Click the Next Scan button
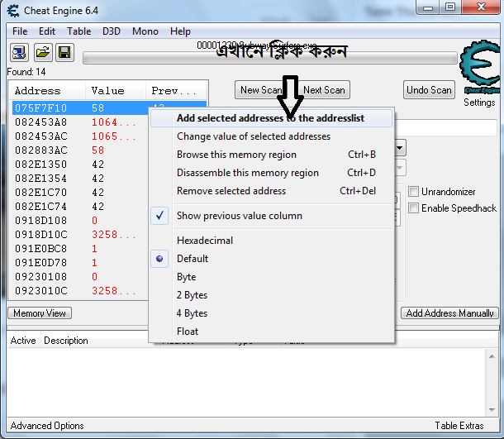Screen dimensions: 504x439 coord(324,90)
